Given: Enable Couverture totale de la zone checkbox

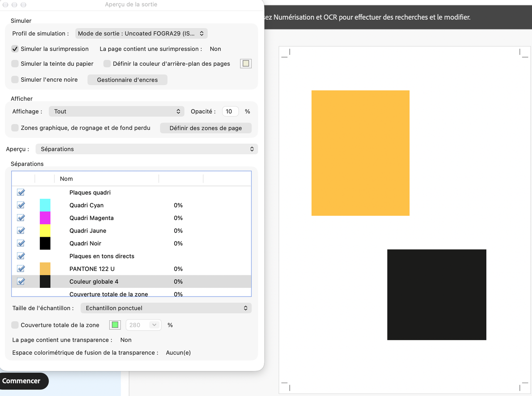Looking at the screenshot, I should 15,325.
